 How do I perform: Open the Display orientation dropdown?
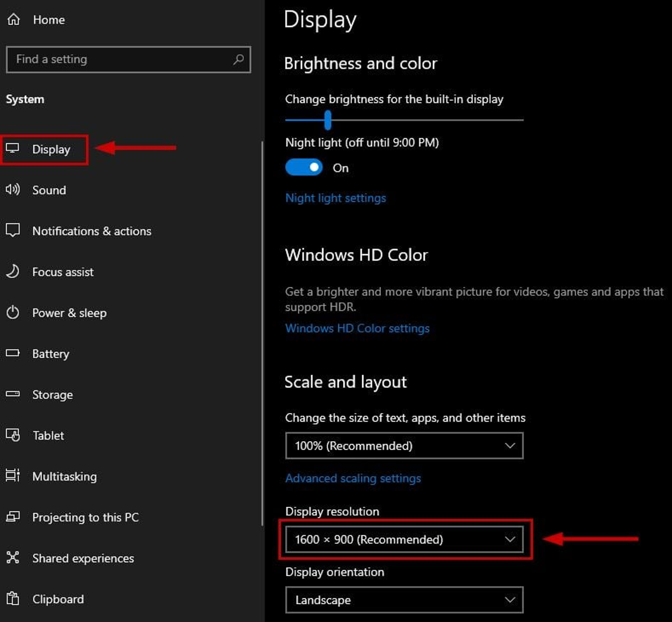(404, 600)
